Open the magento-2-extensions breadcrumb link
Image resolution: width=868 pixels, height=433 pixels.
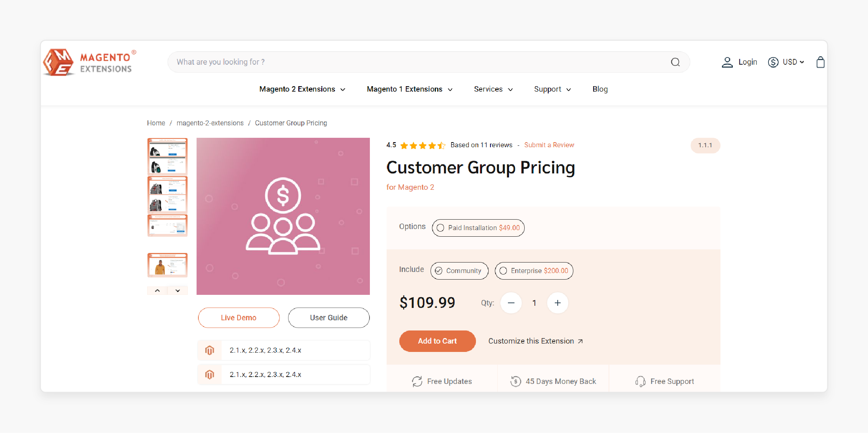210,123
